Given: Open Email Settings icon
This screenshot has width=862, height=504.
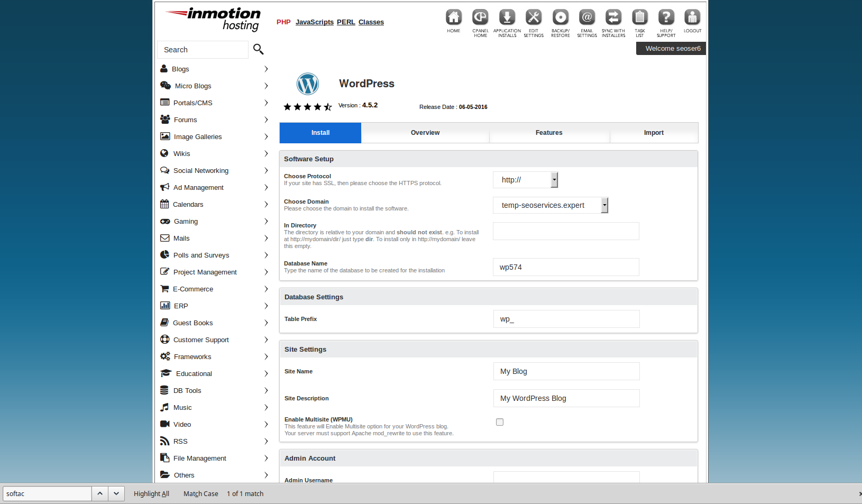Looking at the screenshot, I should point(586,18).
